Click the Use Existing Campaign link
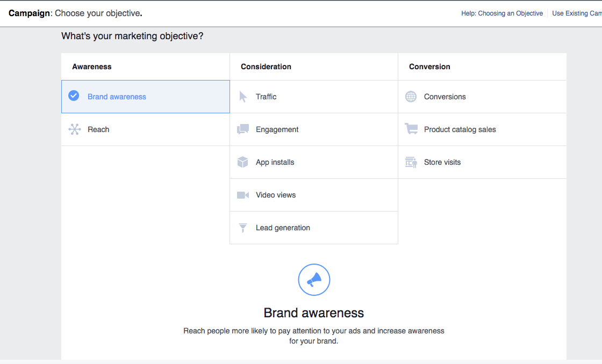Viewport: 602px width, 364px height. [577, 13]
